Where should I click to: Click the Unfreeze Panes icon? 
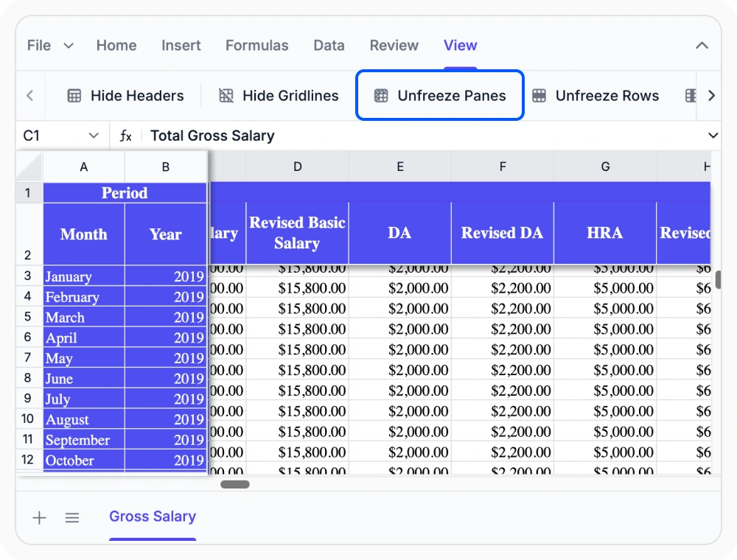(x=381, y=96)
